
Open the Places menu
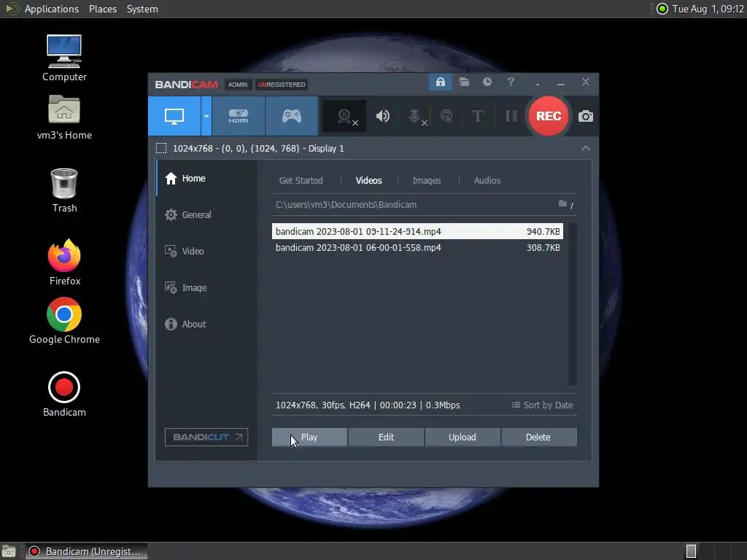click(x=103, y=9)
